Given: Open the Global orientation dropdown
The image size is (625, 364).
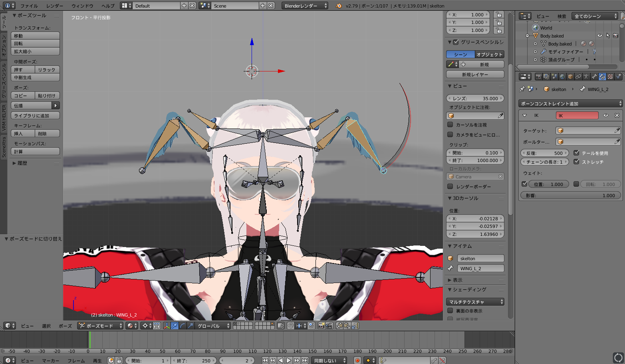Looking at the screenshot, I should [213, 326].
